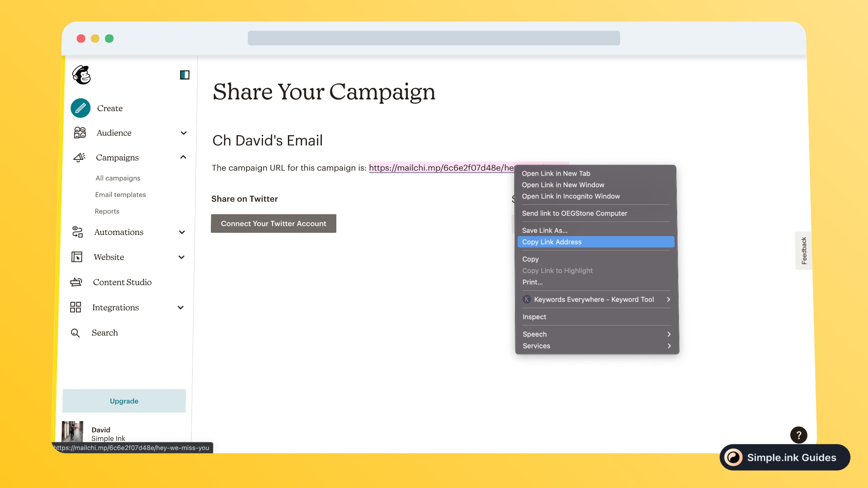
Task: Expand the Automations section chevron
Action: [x=182, y=232]
